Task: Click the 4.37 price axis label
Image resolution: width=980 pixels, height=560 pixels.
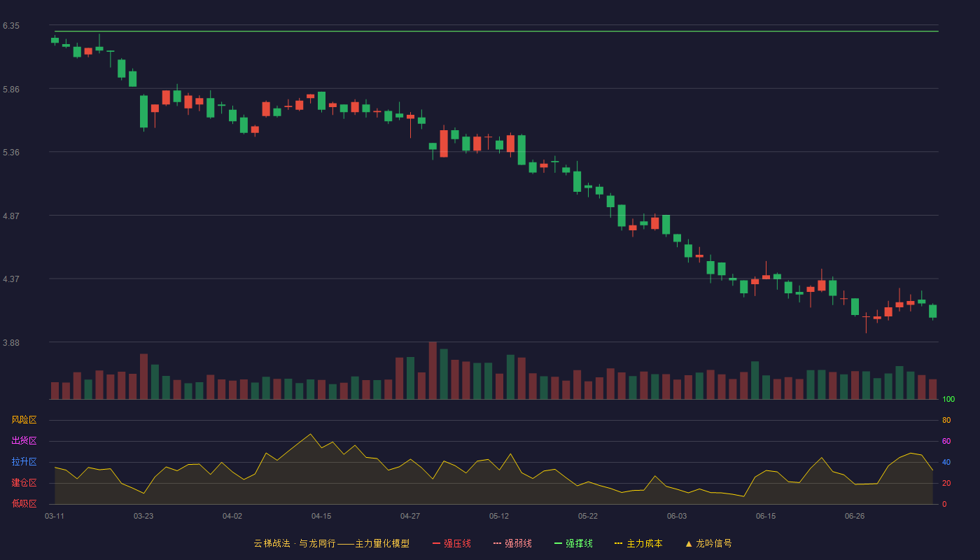Action: click(11, 279)
